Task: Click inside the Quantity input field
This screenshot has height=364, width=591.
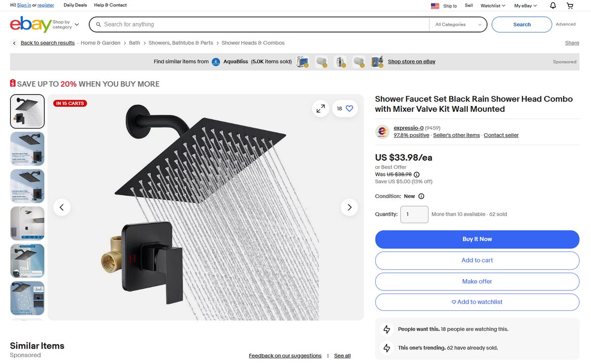Action: tap(414, 214)
